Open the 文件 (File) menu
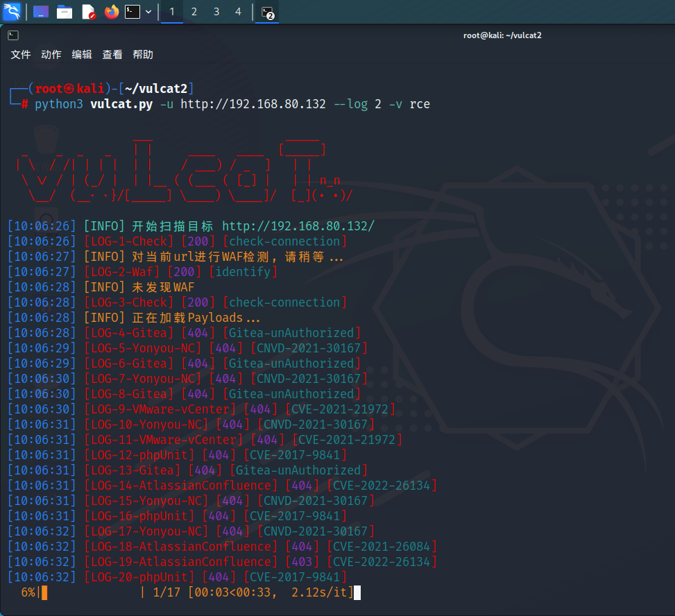The image size is (675, 616). (21, 55)
